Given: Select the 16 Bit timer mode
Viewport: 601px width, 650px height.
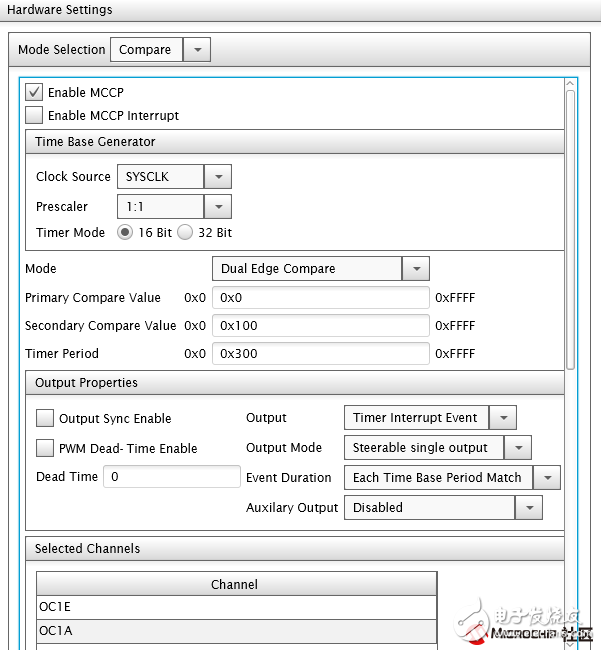Looking at the screenshot, I should click(126, 232).
